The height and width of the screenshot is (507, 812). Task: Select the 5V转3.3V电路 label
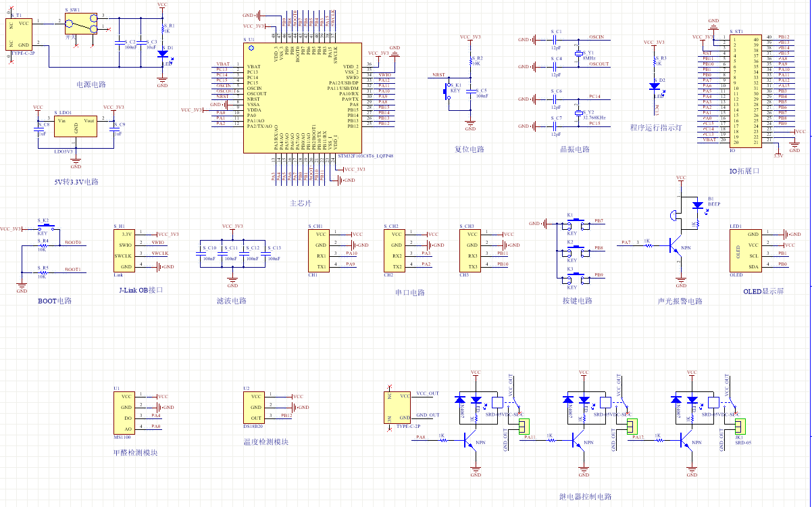[76, 183]
